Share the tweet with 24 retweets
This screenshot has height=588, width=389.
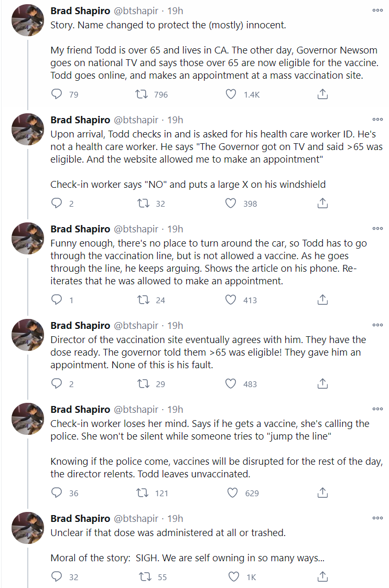(x=323, y=300)
